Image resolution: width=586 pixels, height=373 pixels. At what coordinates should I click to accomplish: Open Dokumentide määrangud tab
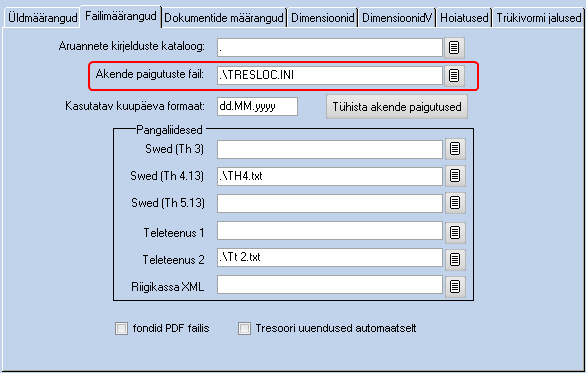tap(224, 18)
